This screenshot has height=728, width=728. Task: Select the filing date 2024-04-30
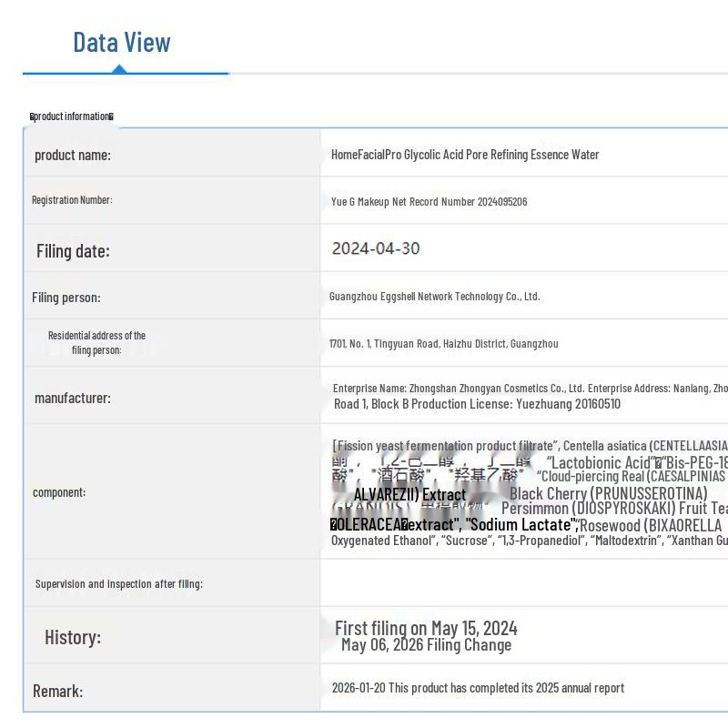pyautogui.click(x=376, y=248)
